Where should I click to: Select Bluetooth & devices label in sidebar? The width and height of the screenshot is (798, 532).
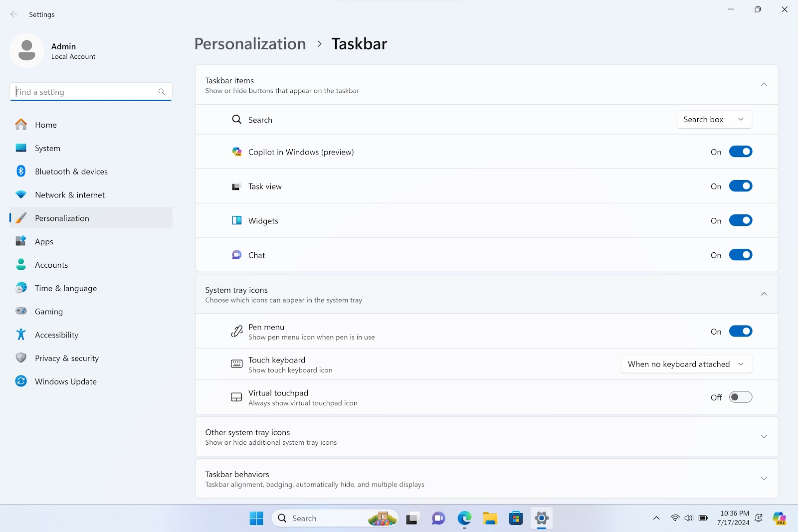click(x=71, y=172)
